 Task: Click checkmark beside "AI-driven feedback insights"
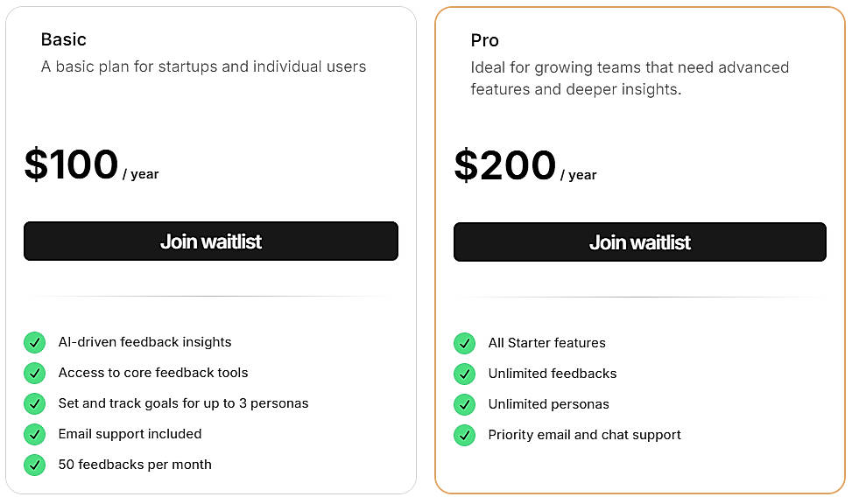34,342
